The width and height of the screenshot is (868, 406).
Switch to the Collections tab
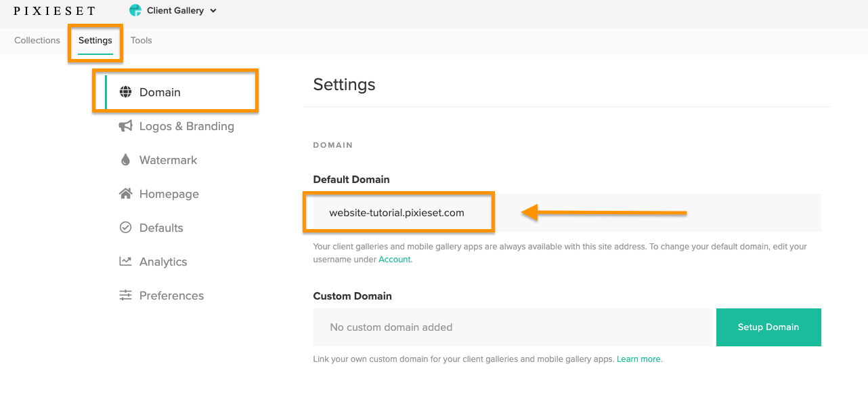[x=37, y=41]
